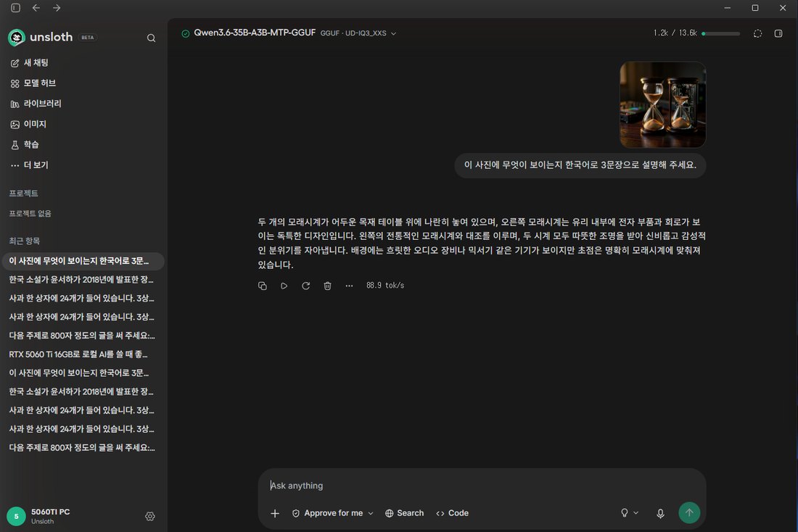Delete the response with the trash icon
Image resolution: width=798 pixels, height=532 pixels.
coord(327,286)
